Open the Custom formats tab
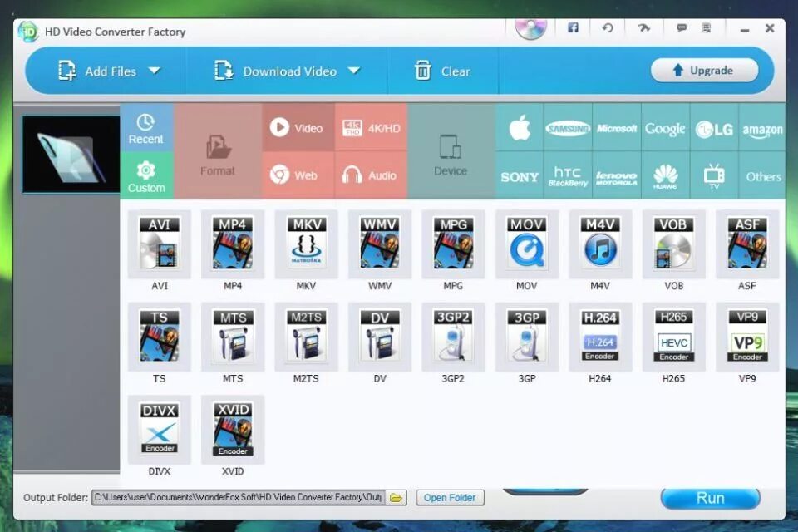The width and height of the screenshot is (798, 532). coord(146,175)
